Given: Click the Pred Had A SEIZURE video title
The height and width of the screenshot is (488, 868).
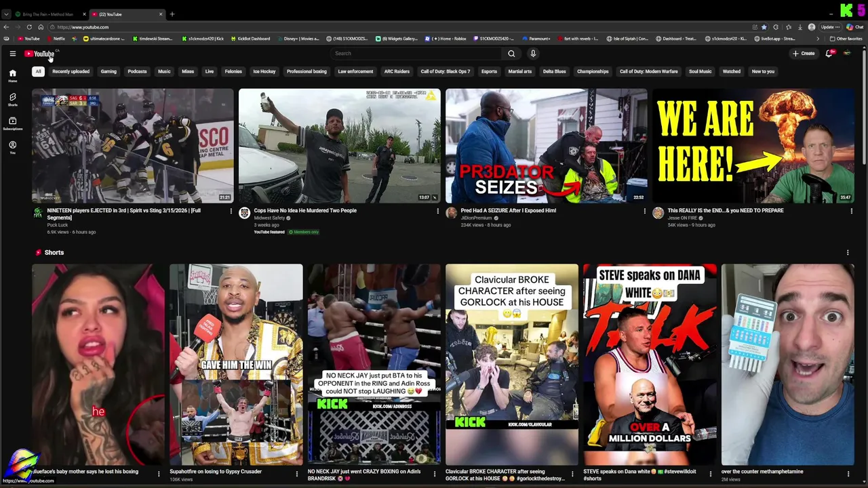Looking at the screenshot, I should point(509,211).
